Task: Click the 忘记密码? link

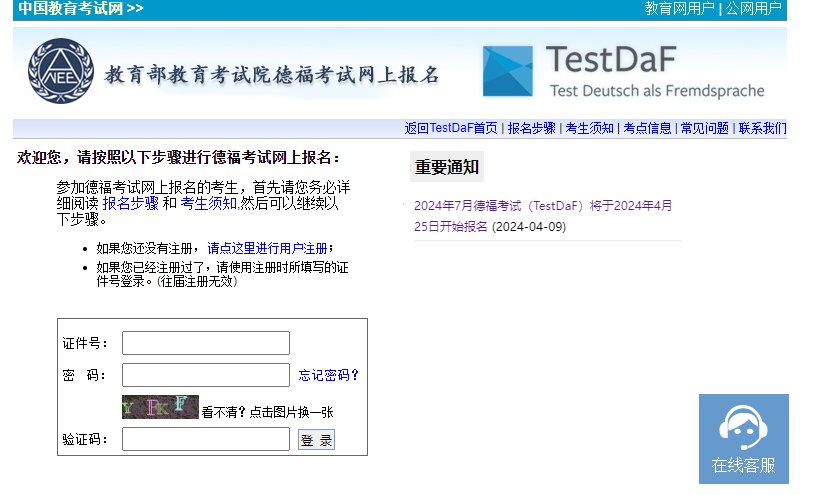Action: [328, 375]
